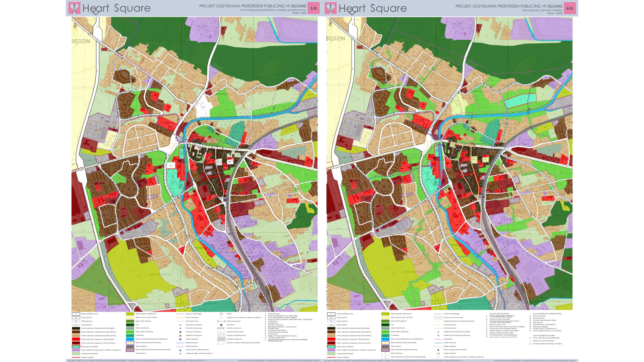Select the pink 3/8 page badge
The height and width of the screenshot is (362, 644).
pyautogui.click(x=313, y=8)
